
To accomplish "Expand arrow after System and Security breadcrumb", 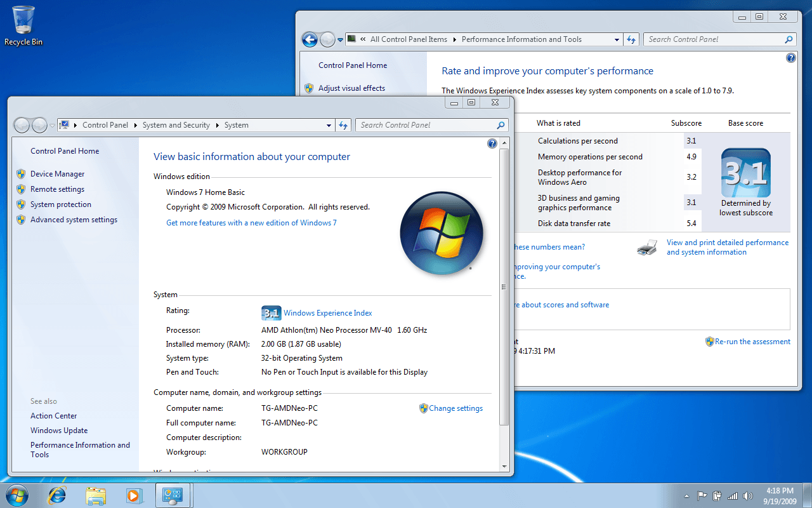I will pos(218,125).
